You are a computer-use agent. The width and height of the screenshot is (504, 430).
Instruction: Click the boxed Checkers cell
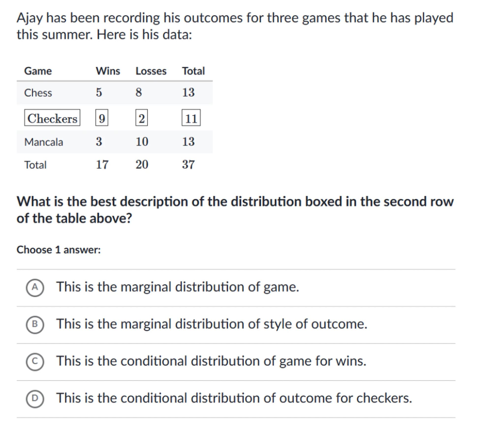coord(52,118)
